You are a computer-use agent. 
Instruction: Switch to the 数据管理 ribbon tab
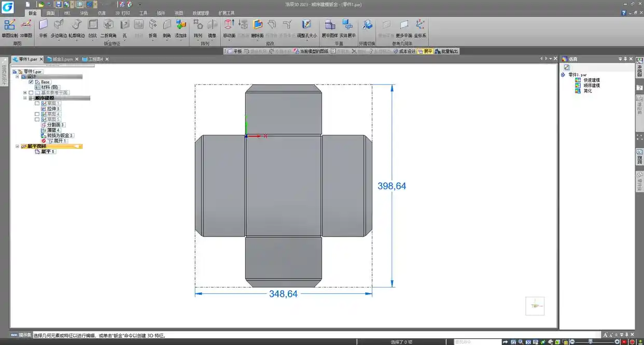201,12
